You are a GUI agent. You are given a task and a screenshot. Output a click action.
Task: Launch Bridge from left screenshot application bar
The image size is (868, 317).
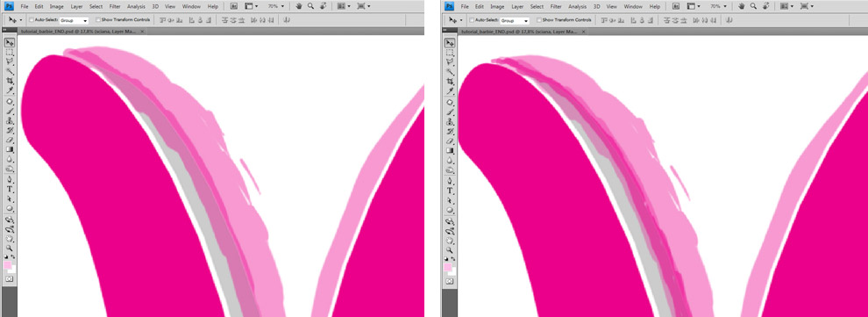(x=233, y=6)
